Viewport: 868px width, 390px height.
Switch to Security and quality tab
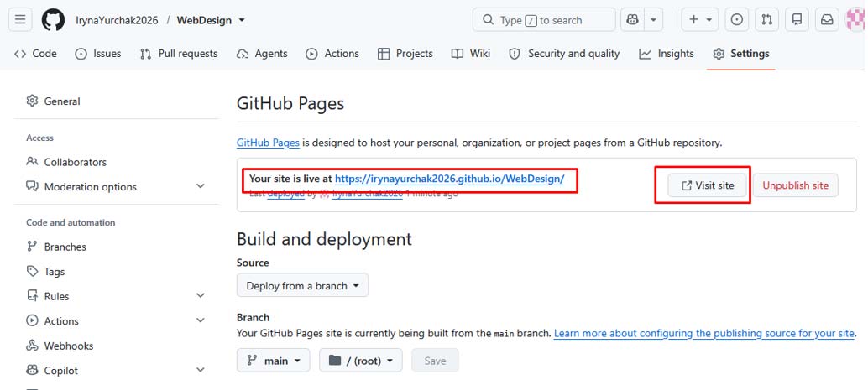point(565,54)
